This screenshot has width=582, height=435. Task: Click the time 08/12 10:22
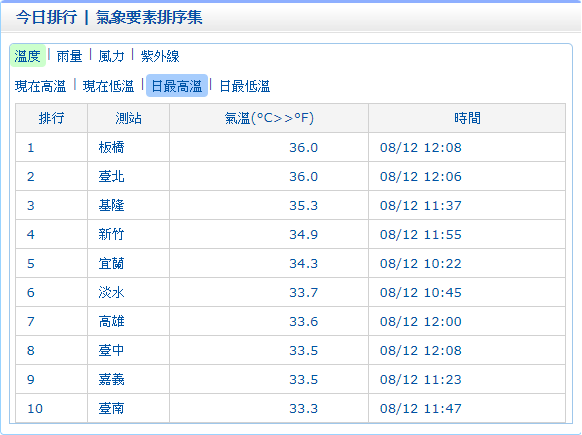coord(421,264)
